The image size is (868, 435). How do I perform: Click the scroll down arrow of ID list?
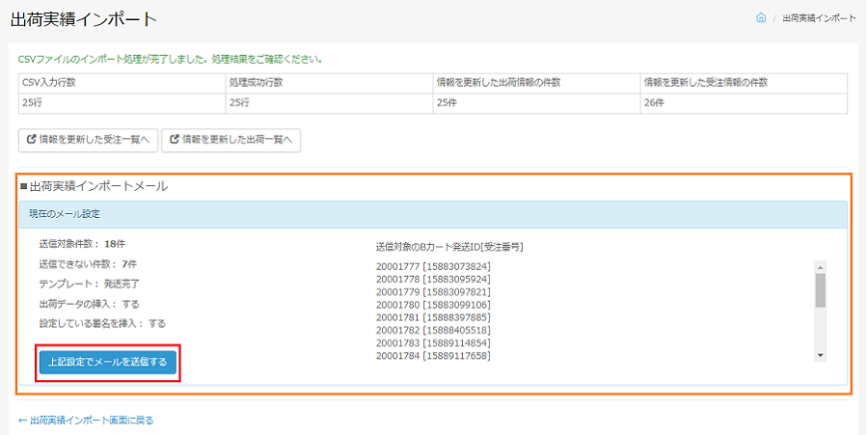pos(821,355)
